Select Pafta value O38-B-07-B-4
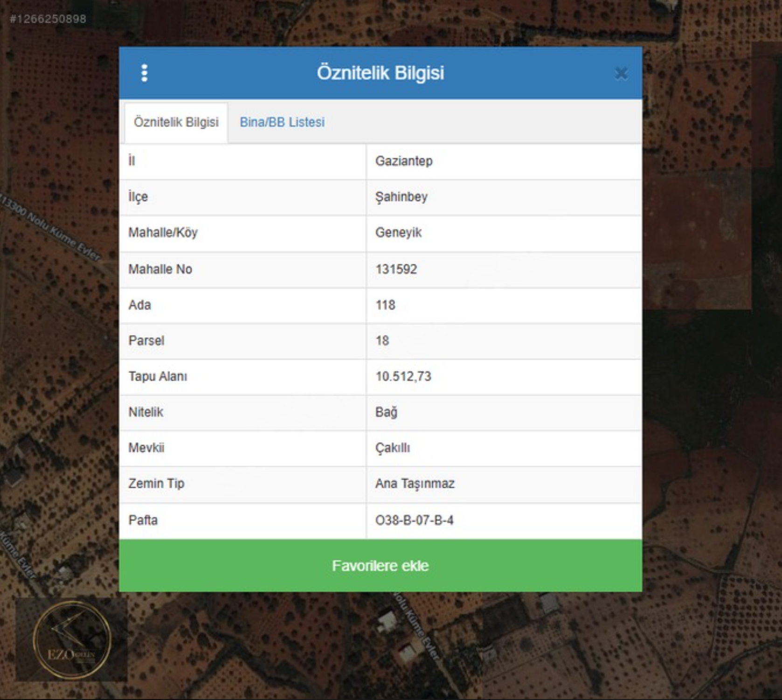Viewport: 782px width, 700px height. [414, 520]
